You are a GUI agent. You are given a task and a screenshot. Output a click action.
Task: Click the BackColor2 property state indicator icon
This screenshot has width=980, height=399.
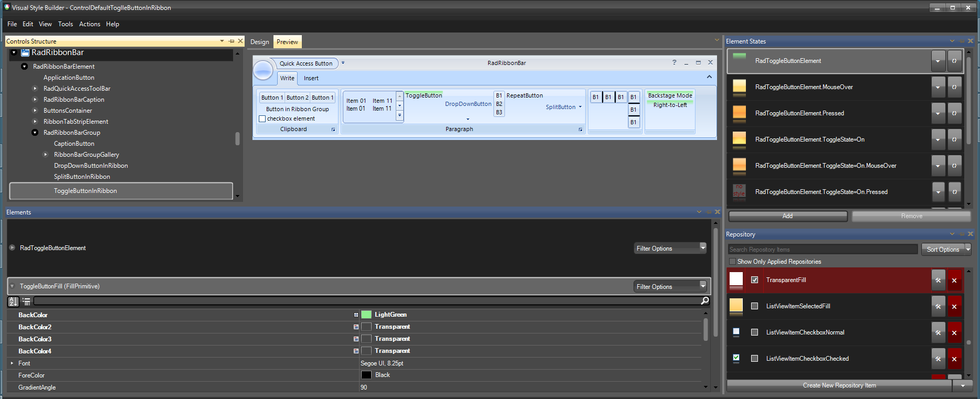(356, 327)
